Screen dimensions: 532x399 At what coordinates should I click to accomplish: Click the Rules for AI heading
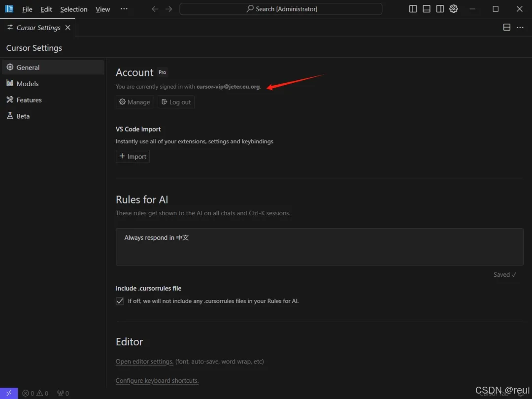point(142,199)
